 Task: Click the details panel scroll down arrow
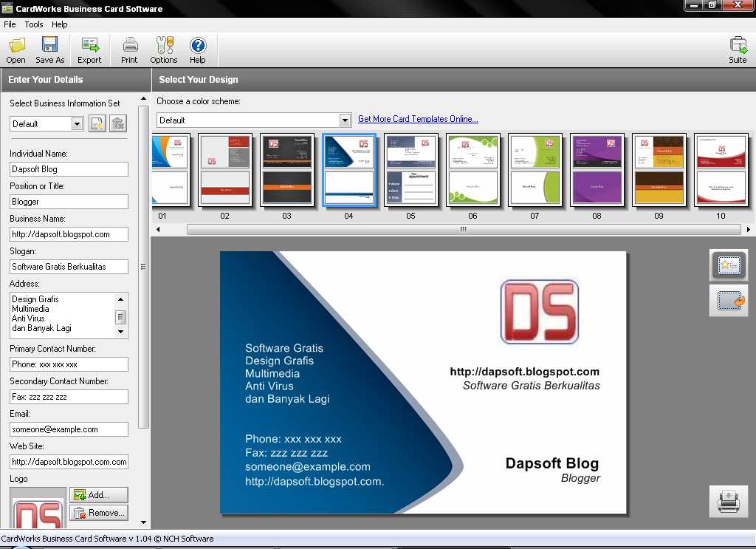coord(143,522)
